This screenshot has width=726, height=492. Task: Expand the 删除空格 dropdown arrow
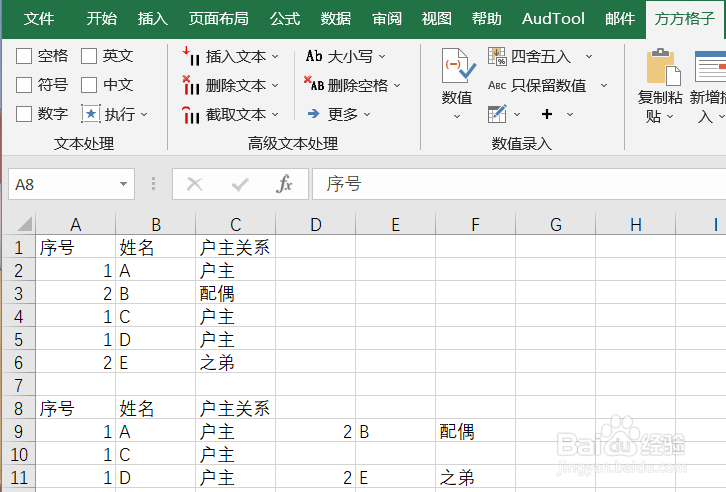click(x=397, y=86)
